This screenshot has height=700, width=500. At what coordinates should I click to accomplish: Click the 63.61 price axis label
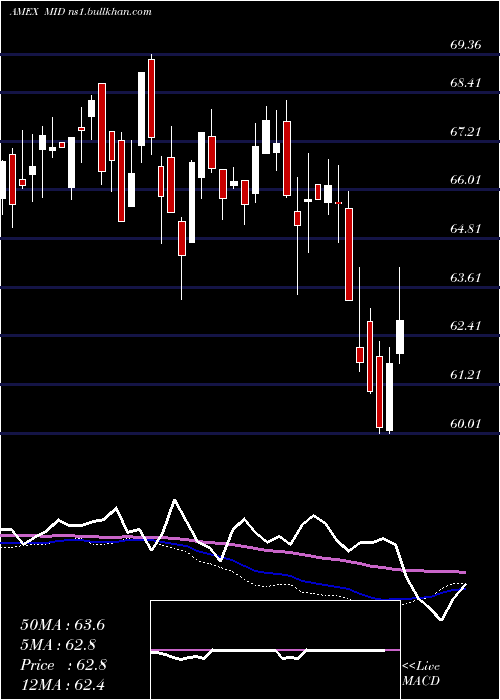coord(466,278)
